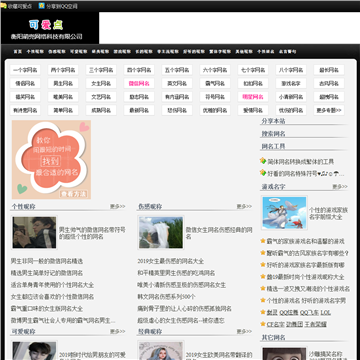Open article 精选男生简单好记的微信网名

pyautogui.click(x=47, y=273)
